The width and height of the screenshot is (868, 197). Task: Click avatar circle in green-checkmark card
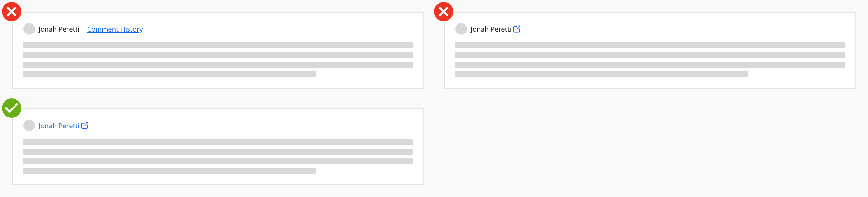pos(29,126)
